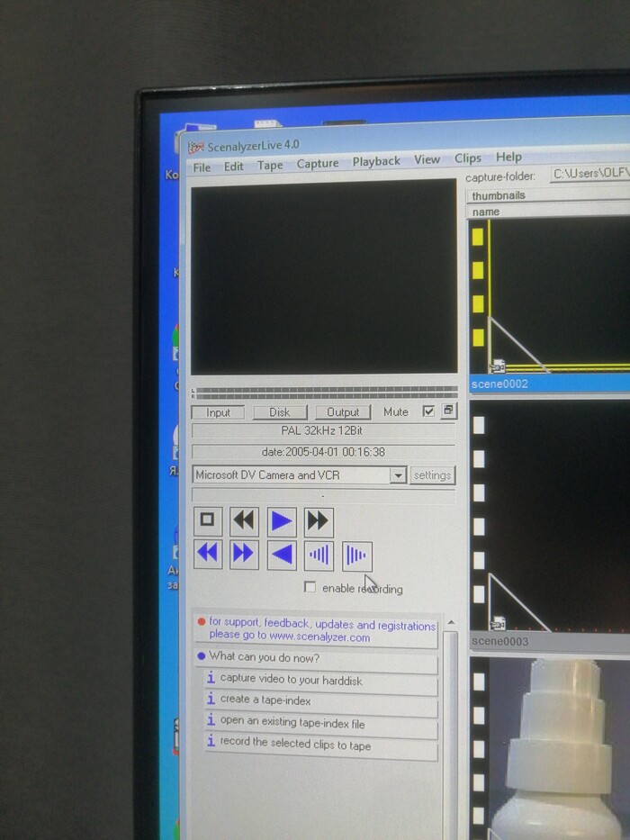Click info icon beside 'record the selected clips to tape'

211,740
